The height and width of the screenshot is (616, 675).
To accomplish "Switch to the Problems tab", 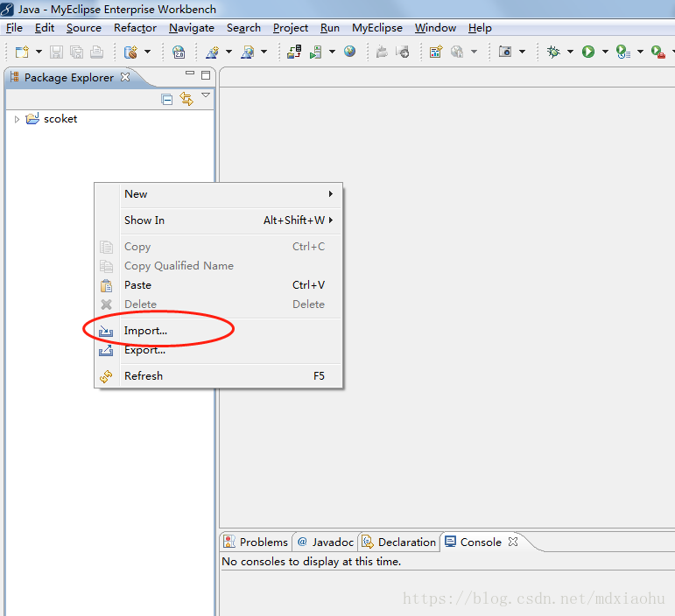I will [256, 542].
